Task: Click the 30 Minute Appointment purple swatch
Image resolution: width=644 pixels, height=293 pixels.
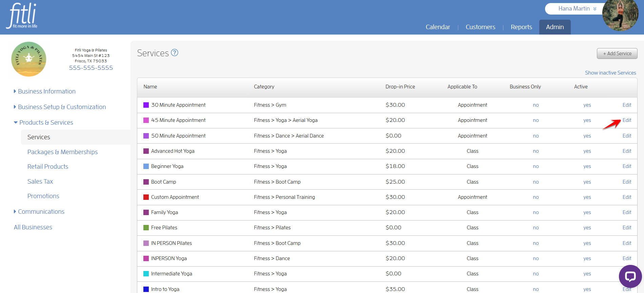Action: point(146,105)
